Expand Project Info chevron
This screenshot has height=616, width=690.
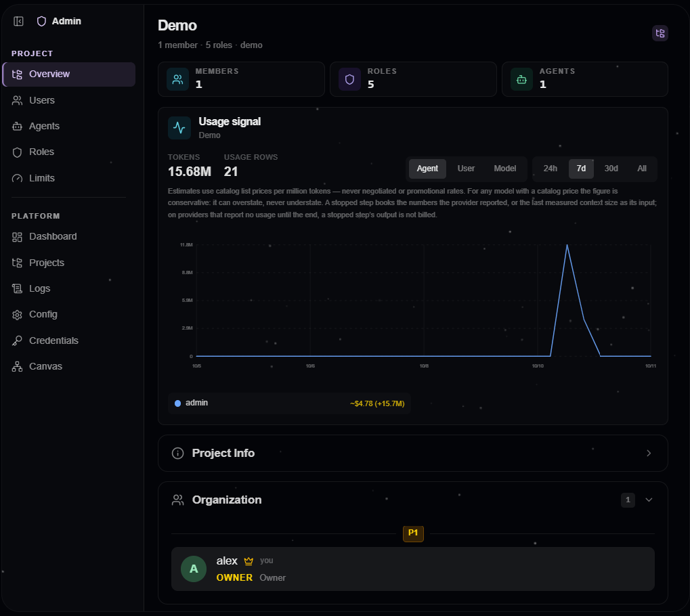pos(649,454)
